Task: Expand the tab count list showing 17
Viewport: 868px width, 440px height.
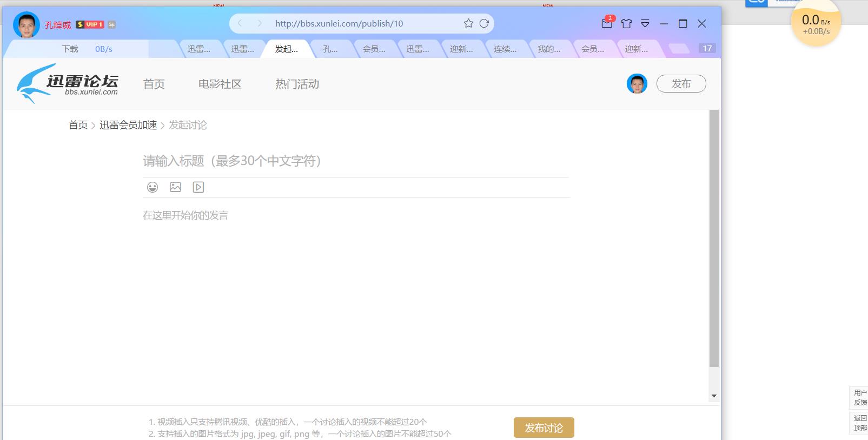Action: coord(707,49)
